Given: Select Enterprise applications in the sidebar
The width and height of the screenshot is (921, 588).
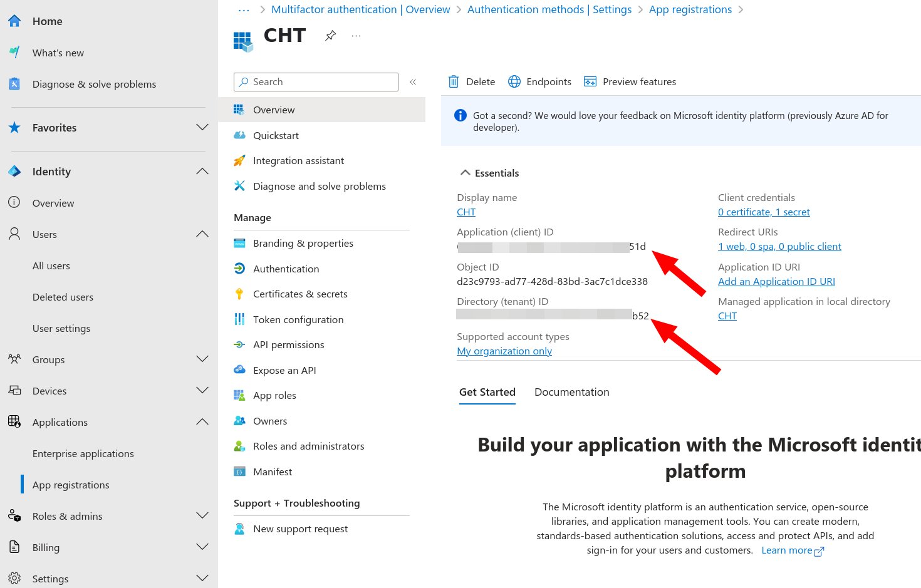Looking at the screenshot, I should (83, 453).
